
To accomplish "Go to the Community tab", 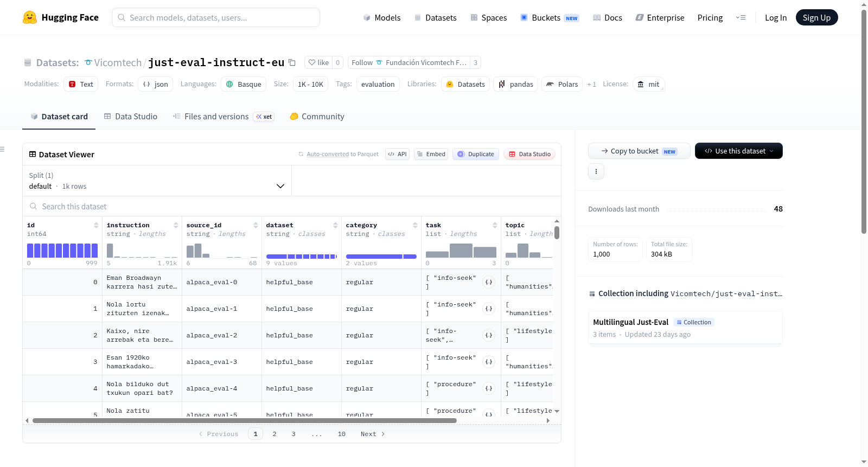I will coord(317,117).
